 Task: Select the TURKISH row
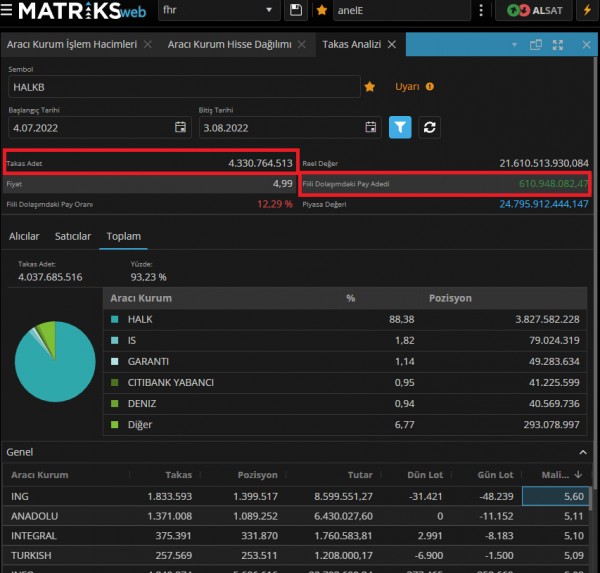297,555
